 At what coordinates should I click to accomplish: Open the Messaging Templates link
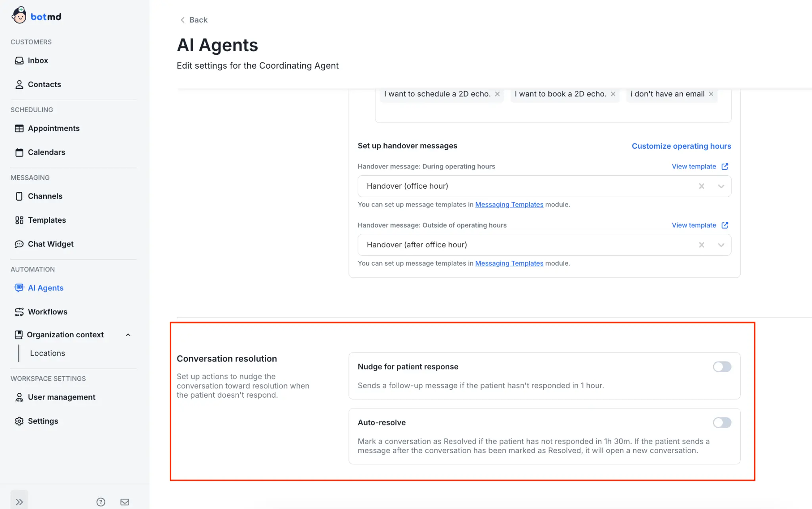[x=509, y=204]
